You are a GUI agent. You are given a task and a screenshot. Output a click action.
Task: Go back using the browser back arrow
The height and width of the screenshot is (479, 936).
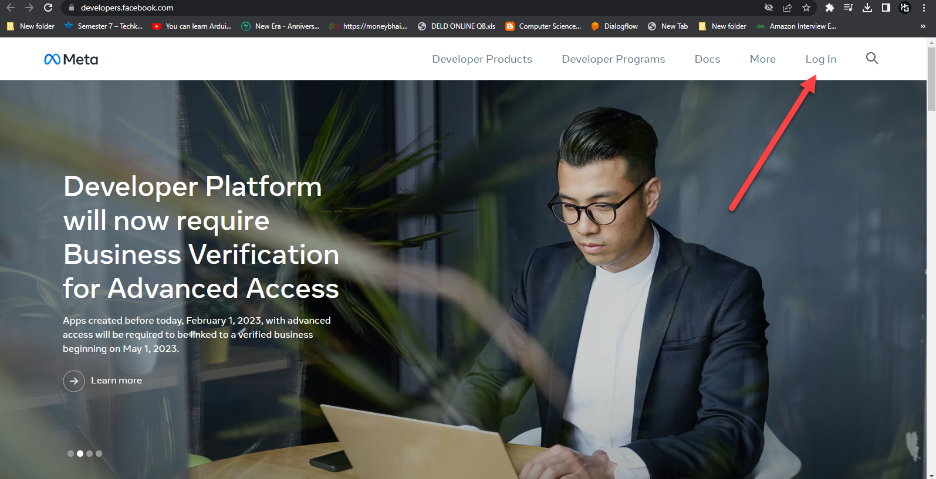pos(10,8)
